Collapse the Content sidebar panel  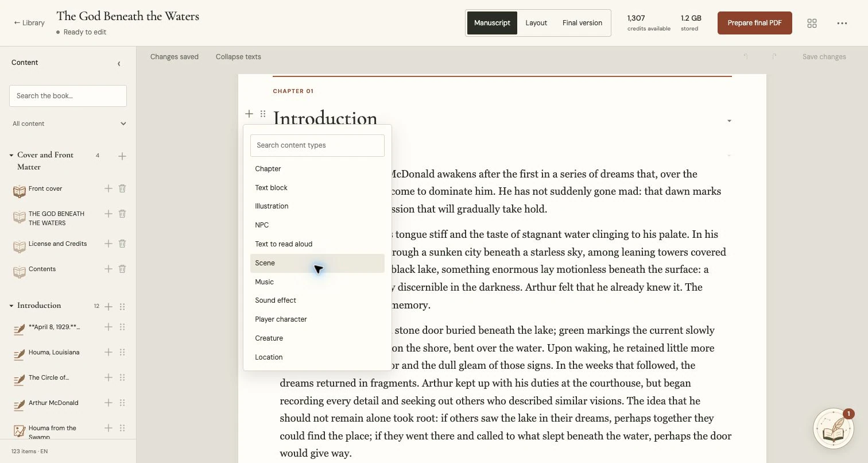pos(119,63)
